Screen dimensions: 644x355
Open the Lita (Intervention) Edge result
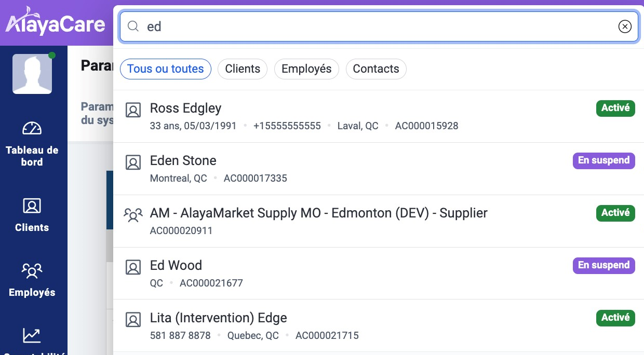click(218, 318)
